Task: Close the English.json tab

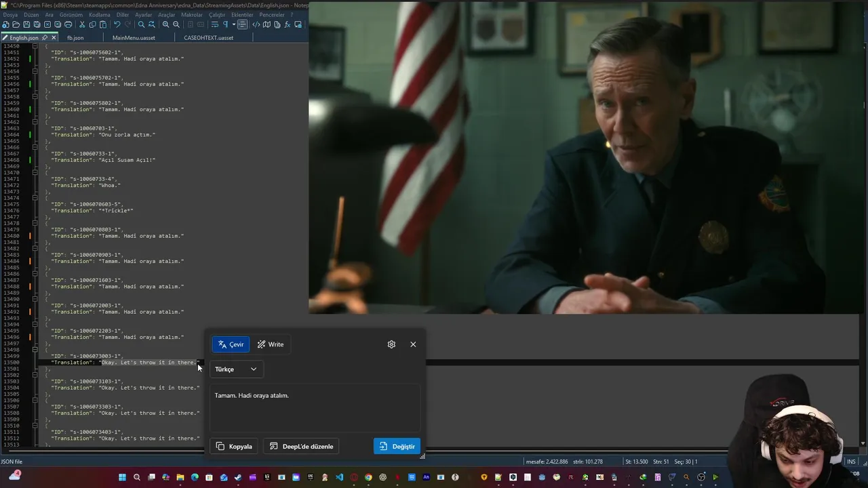Action: pos(54,38)
